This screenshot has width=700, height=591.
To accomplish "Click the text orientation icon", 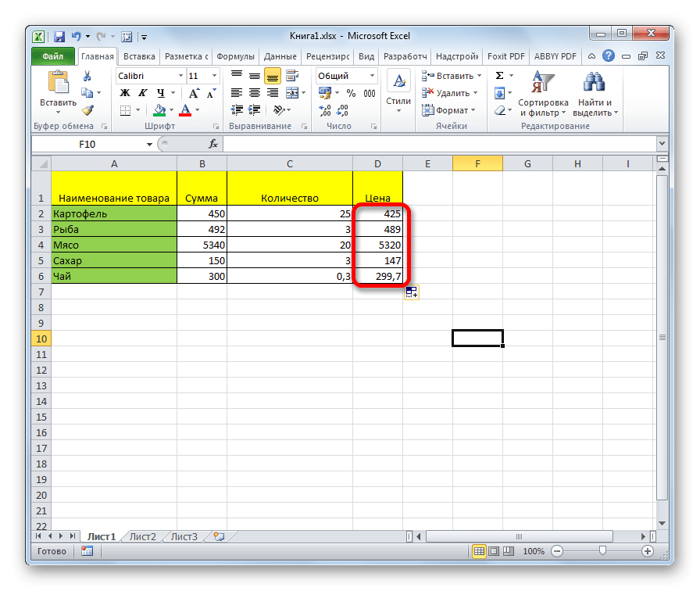I will tap(280, 110).
